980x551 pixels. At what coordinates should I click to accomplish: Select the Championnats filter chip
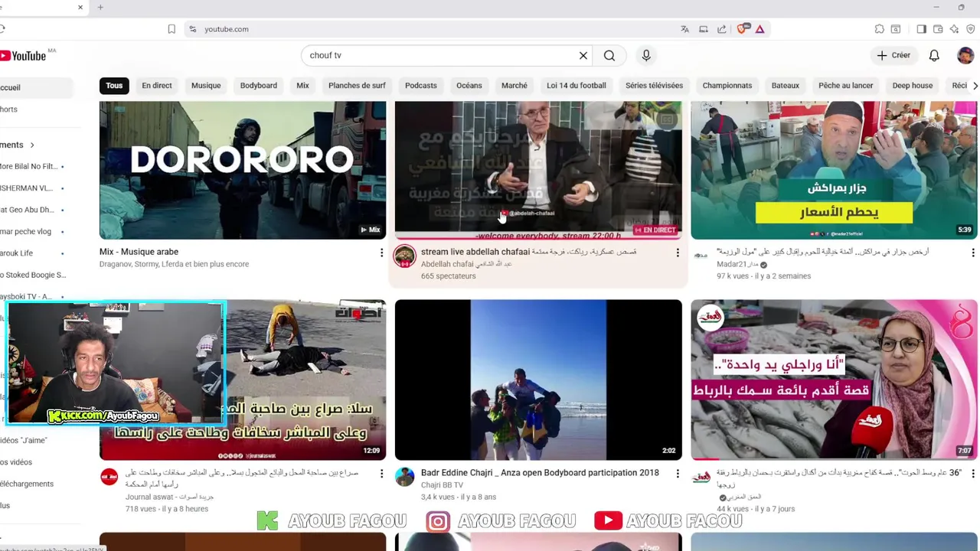(x=727, y=86)
